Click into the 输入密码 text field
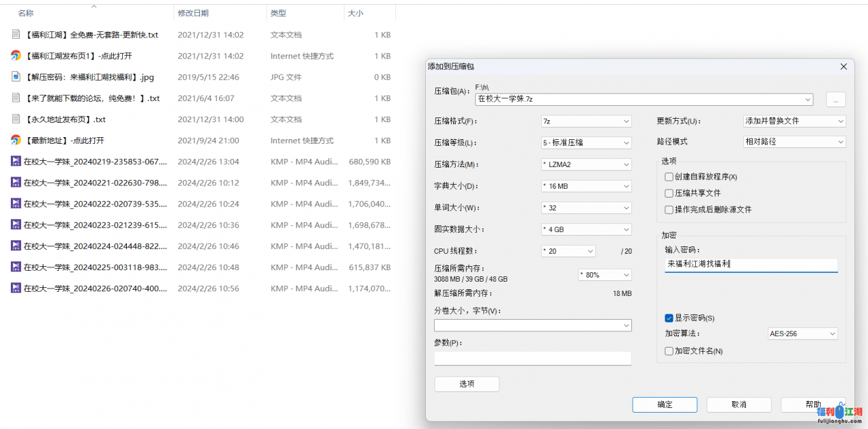Screen dimensions: 868x429 click(x=751, y=265)
